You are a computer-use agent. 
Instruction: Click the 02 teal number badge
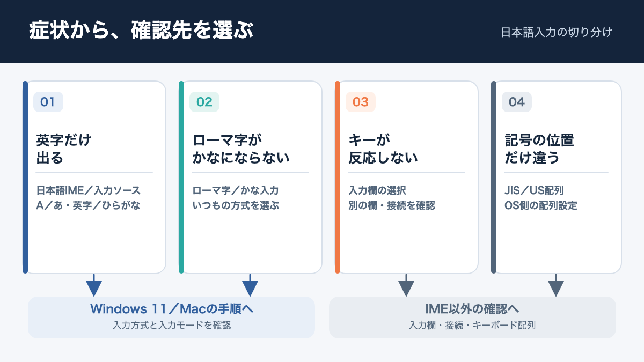[204, 102]
